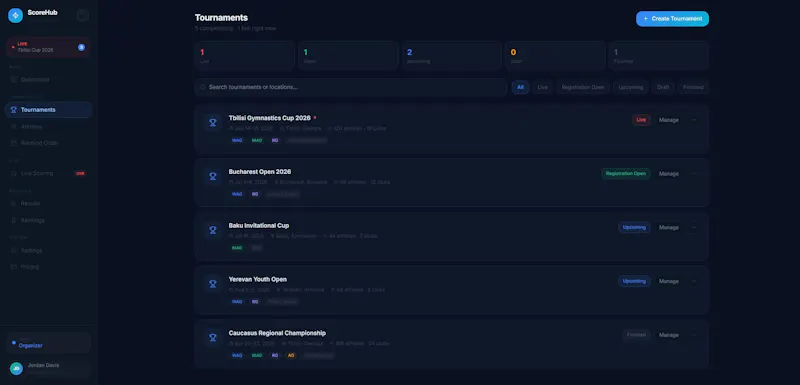Image resolution: width=800 pixels, height=385 pixels.
Task: Click trophy icon of Baku Invitational Cup
Action: 213,230
